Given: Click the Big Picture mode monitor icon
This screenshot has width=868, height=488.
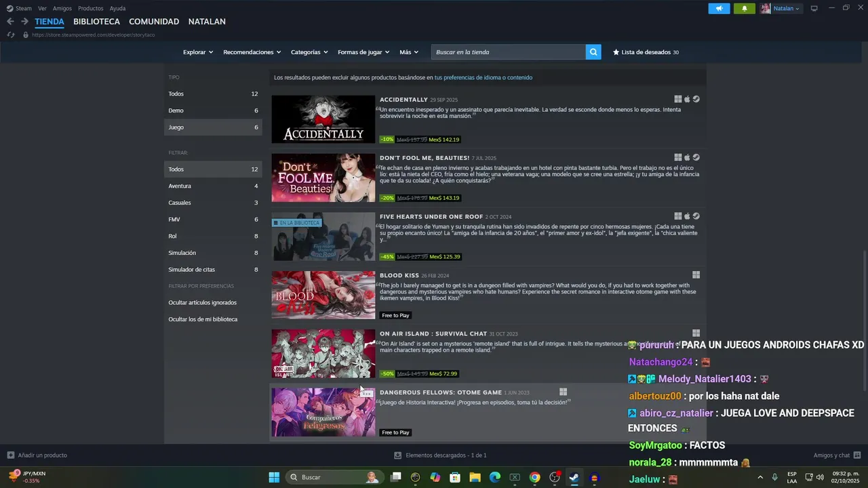Looking at the screenshot, I should tap(814, 8).
